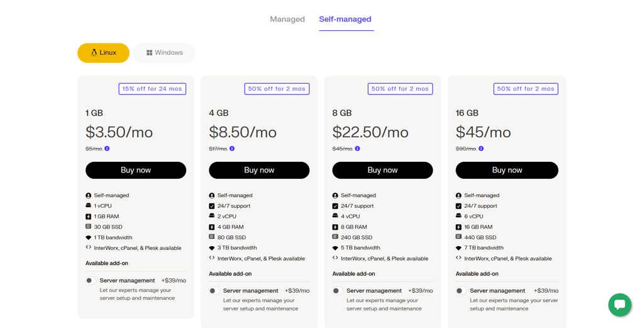Click the 50% off badge on 16 GB plan
The width and height of the screenshot is (644, 328).
coord(526,89)
